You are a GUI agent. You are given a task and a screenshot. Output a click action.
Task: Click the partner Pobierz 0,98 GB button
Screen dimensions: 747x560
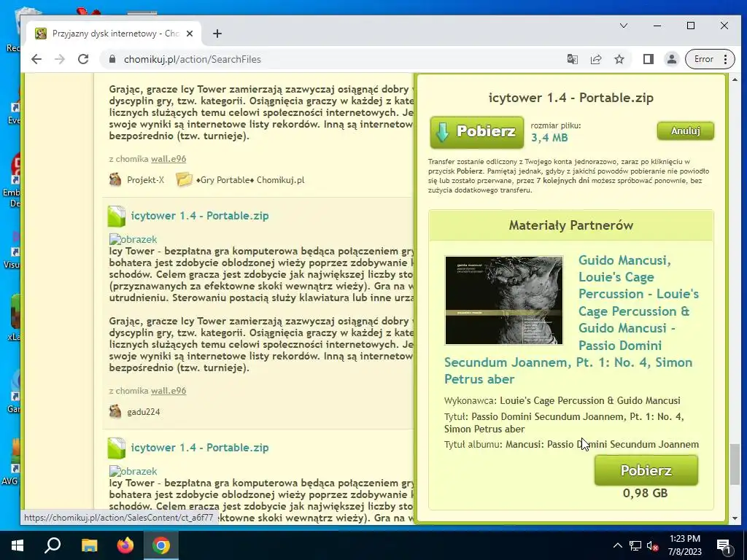(646, 470)
